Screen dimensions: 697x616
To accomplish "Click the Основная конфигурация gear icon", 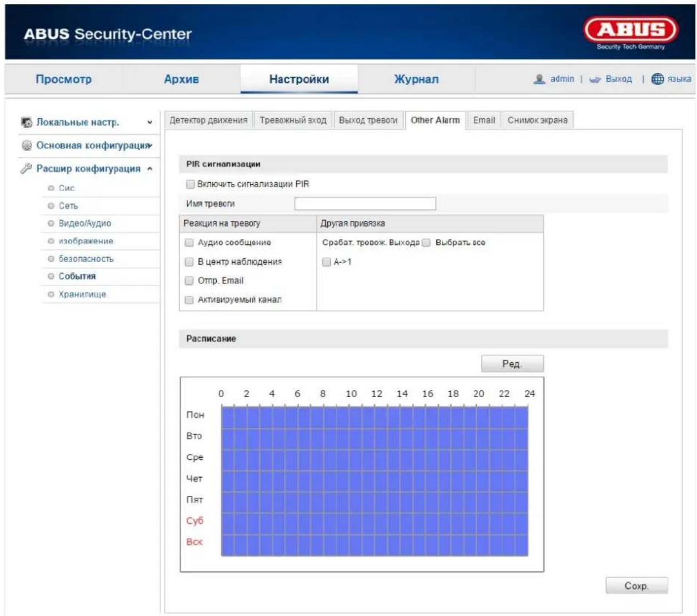I will (x=26, y=146).
